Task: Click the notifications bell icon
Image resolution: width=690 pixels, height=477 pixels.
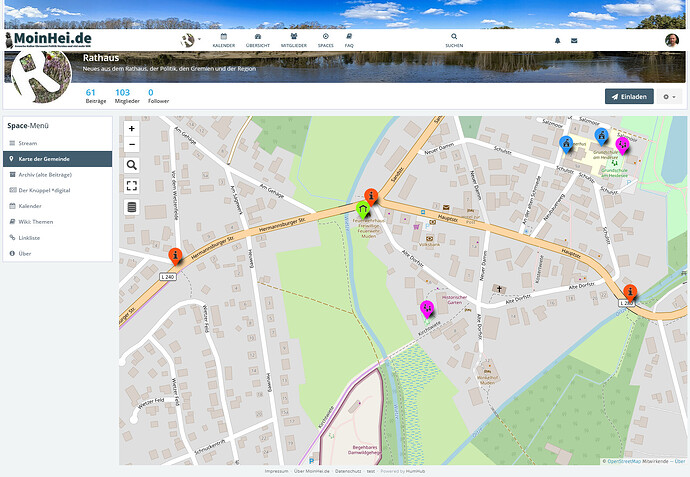Action: (558, 40)
